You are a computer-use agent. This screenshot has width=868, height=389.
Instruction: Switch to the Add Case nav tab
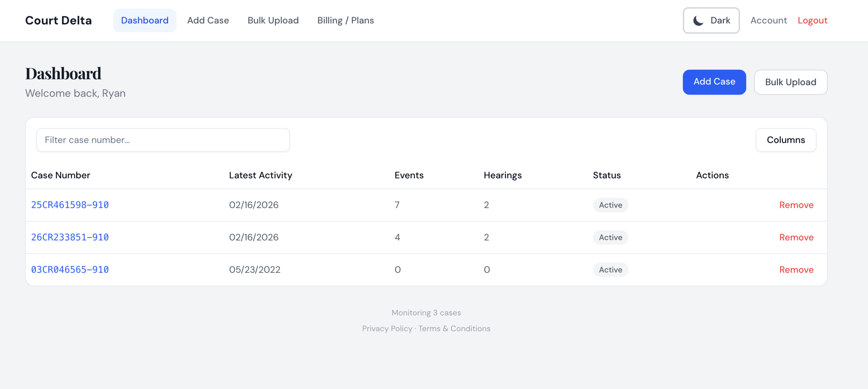point(208,20)
